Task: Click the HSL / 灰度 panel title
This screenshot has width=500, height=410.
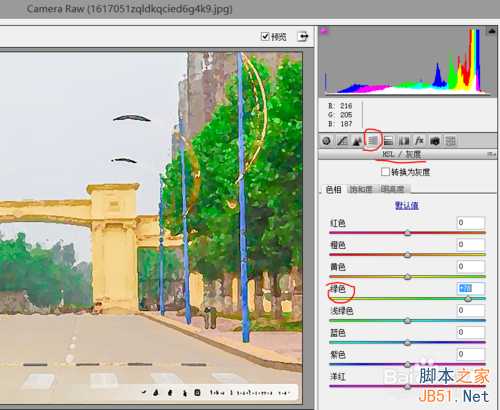Action: 401,154
